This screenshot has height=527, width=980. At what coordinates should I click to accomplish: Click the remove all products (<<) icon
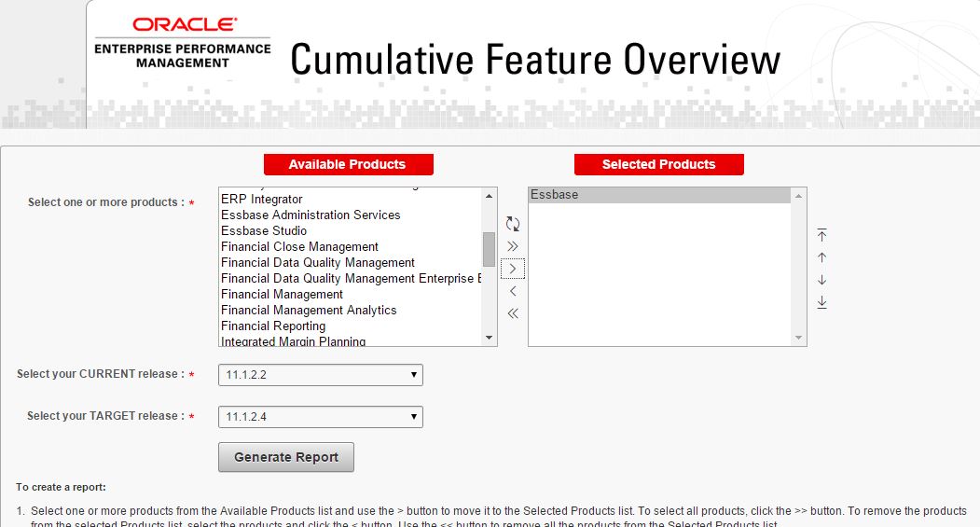513,313
